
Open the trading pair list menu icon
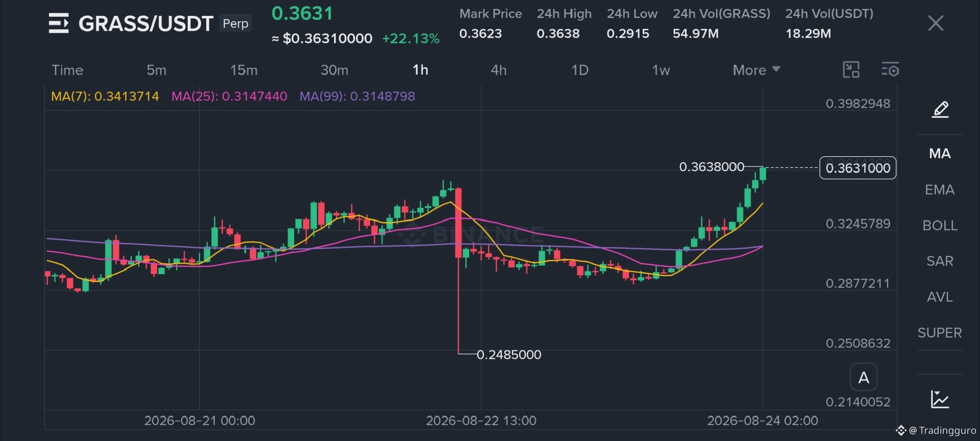click(59, 23)
